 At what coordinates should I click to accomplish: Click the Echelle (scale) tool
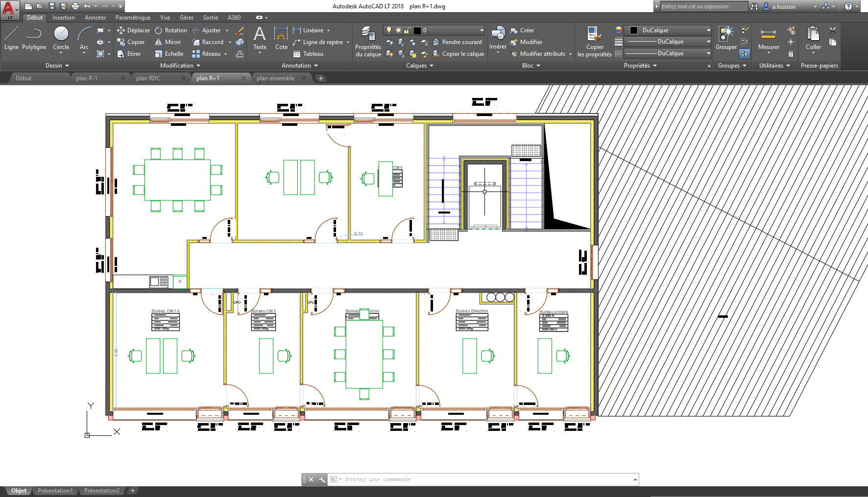point(169,54)
